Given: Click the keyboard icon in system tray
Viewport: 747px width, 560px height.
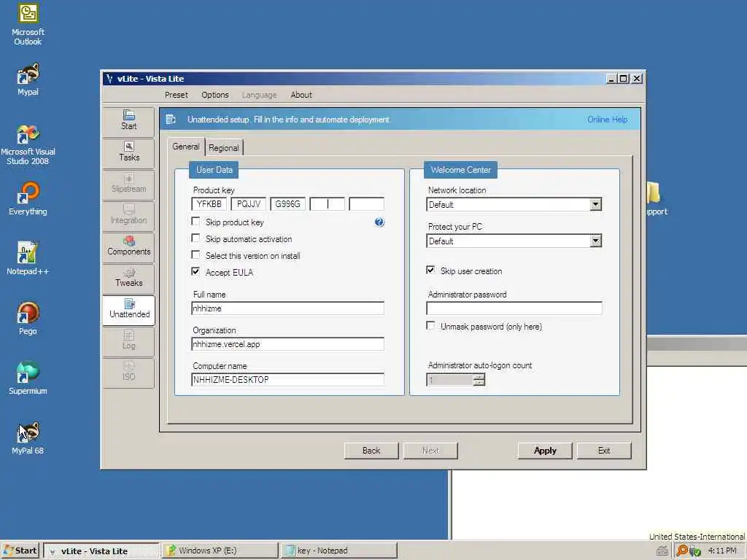Looking at the screenshot, I should pos(662,551).
